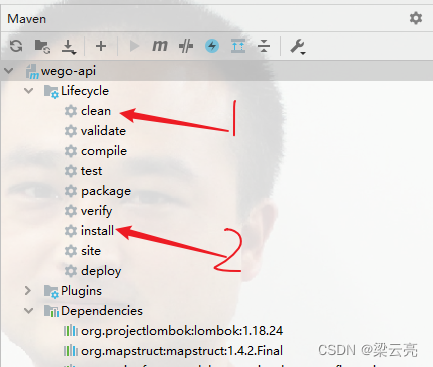Generate sources and update folders icon
The image size is (433, 367).
[42, 46]
